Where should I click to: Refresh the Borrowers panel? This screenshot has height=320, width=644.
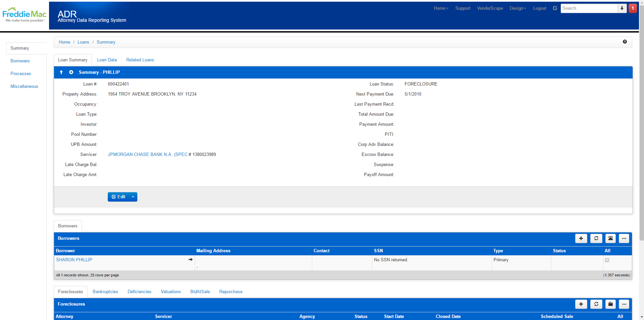point(596,238)
